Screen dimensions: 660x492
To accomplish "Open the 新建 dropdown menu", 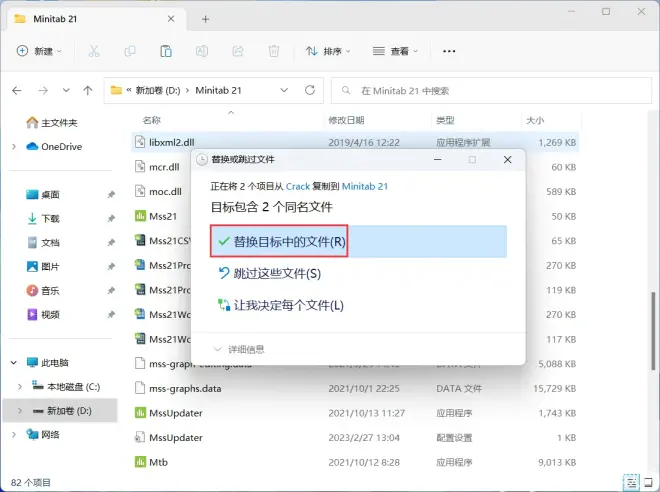I will 39,51.
